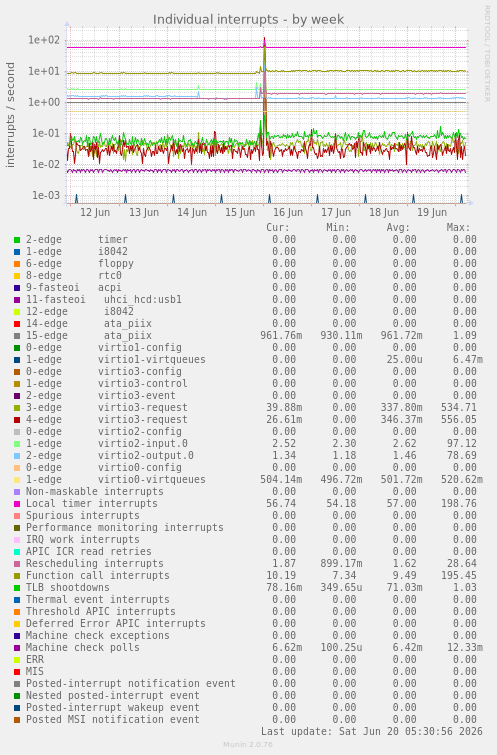Click the Munin 2.0.76 footer text
The image size is (497, 755).
tap(248, 744)
